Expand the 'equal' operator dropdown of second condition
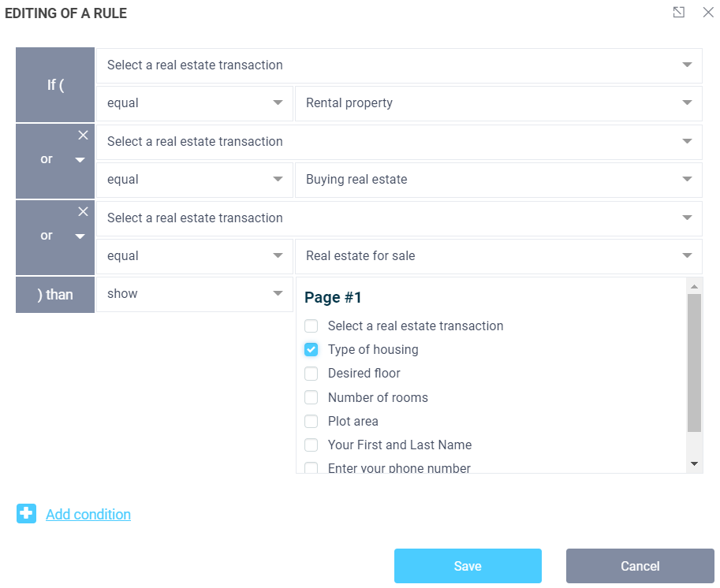This screenshot has width=720, height=588. pos(194,180)
